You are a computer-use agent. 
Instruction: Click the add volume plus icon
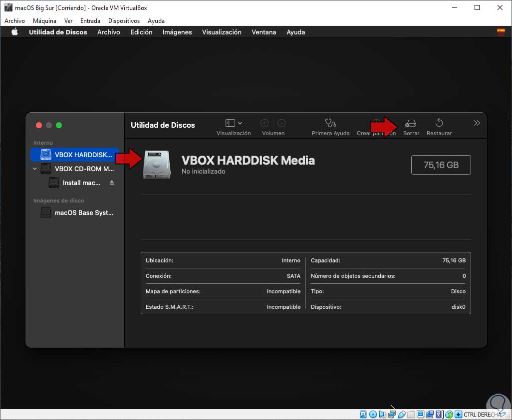tap(264, 123)
